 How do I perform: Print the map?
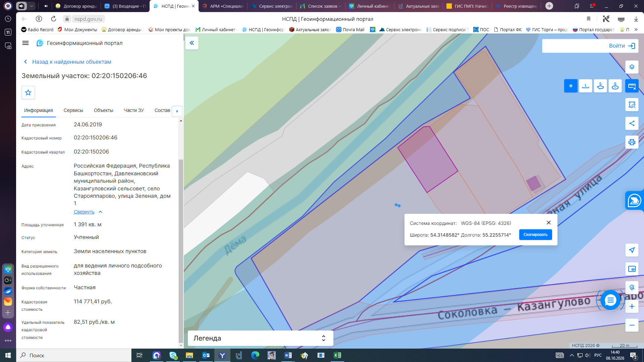pyautogui.click(x=632, y=142)
